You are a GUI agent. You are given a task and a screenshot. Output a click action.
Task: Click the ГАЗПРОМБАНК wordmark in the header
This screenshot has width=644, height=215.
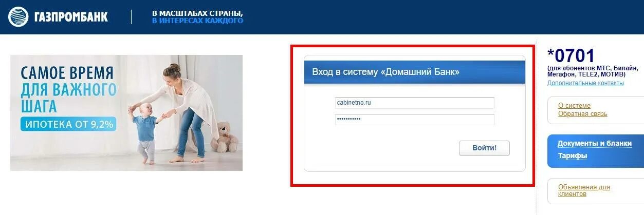point(71,17)
